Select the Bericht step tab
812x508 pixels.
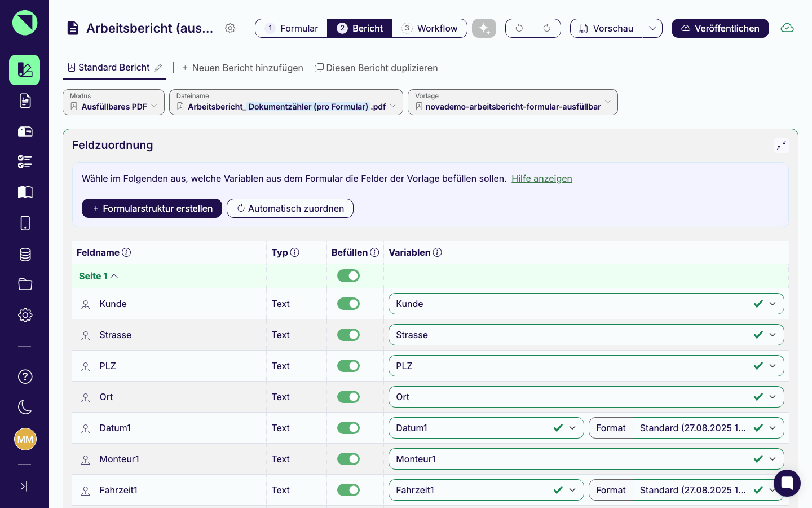coord(360,28)
